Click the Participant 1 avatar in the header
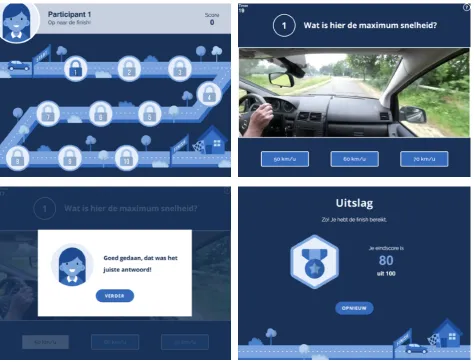Viewport: 474px width, 362px height. tap(16, 22)
